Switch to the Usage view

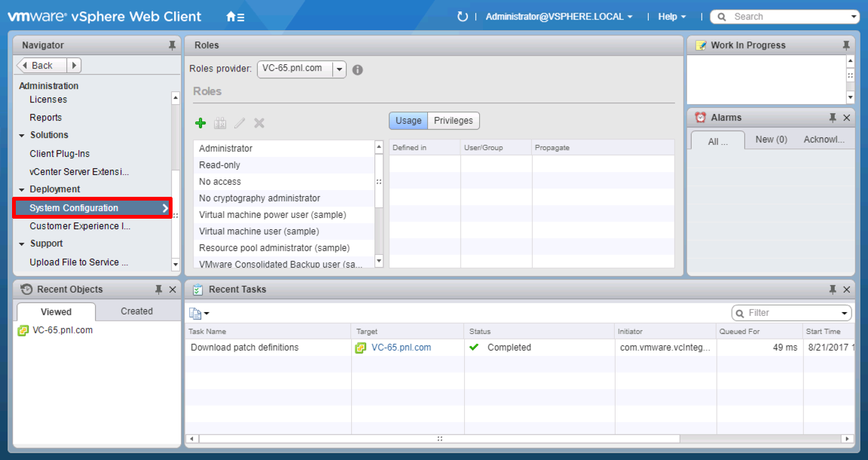[408, 120]
